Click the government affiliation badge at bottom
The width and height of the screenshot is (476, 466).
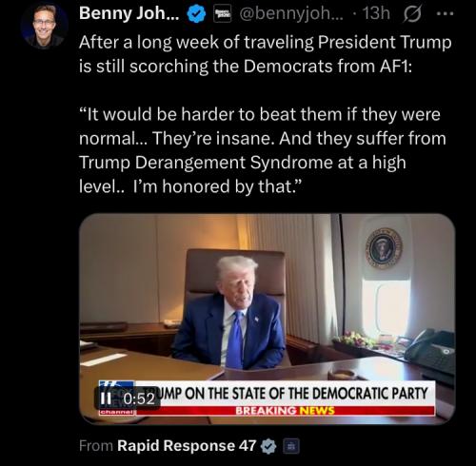tap(290, 446)
